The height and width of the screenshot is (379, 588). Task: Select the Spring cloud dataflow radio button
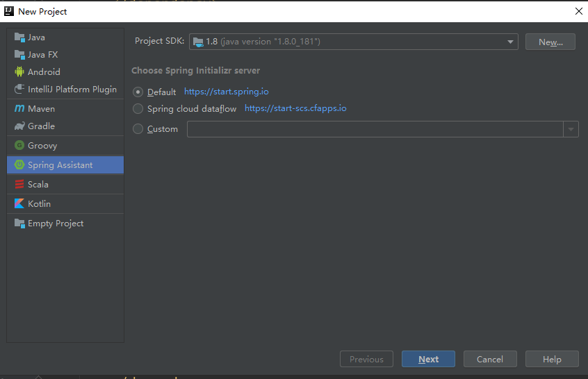pyautogui.click(x=138, y=108)
